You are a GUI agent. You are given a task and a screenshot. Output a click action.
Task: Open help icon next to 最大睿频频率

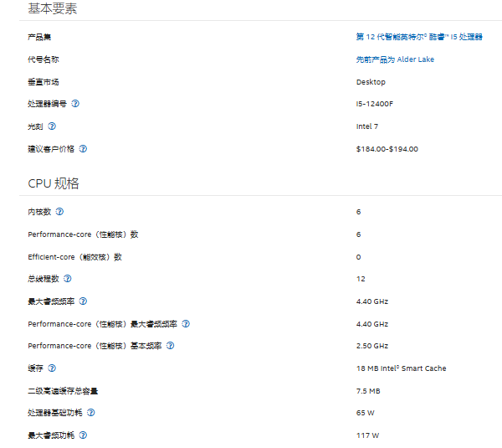pos(83,301)
